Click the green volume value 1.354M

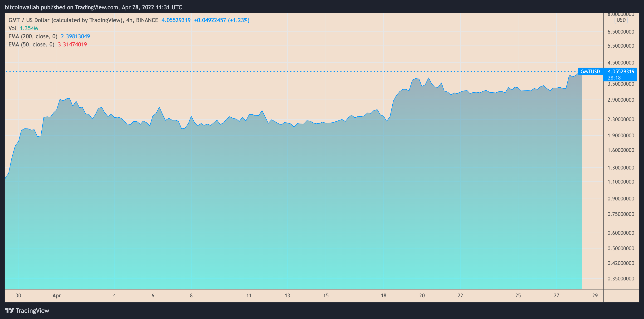point(29,28)
